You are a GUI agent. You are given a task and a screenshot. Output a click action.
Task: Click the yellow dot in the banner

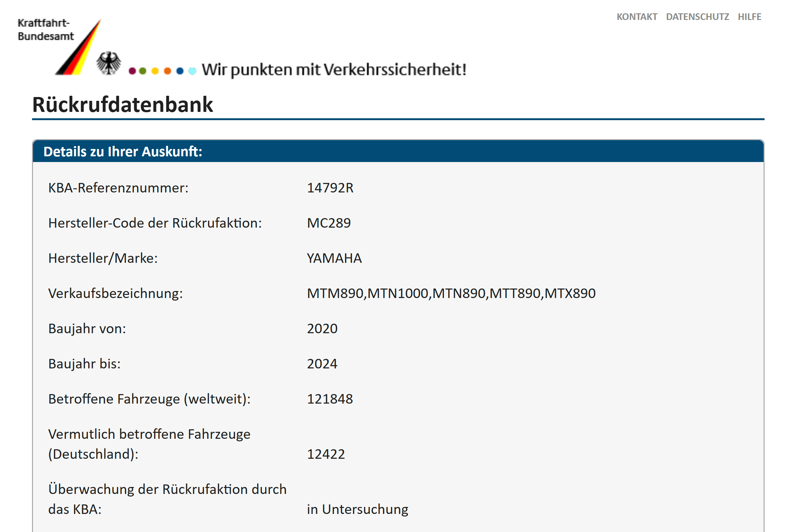point(155,71)
